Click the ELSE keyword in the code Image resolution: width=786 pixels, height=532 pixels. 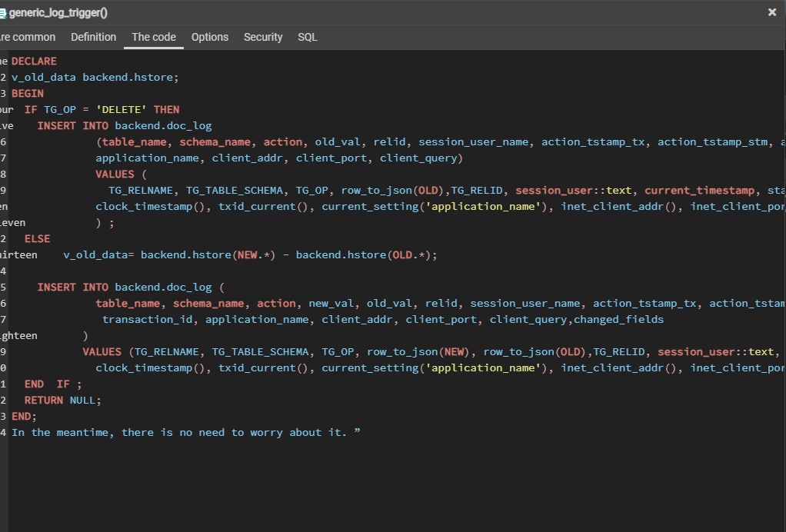click(x=37, y=238)
